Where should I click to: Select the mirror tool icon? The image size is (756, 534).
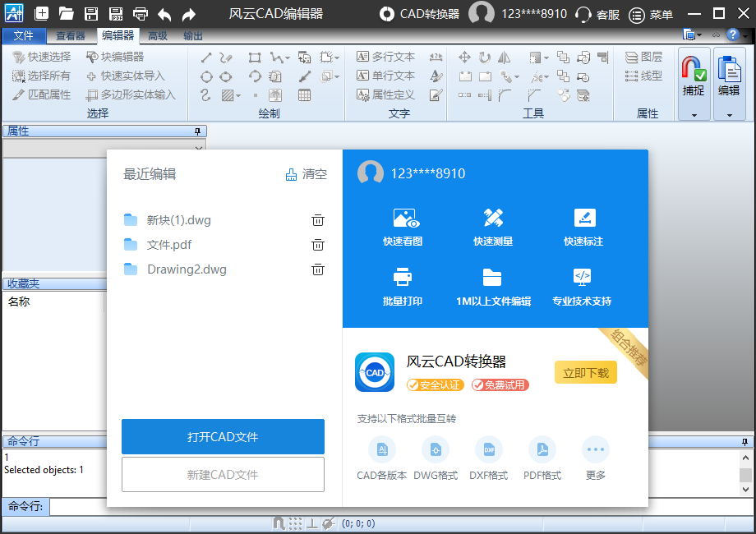coord(505,58)
